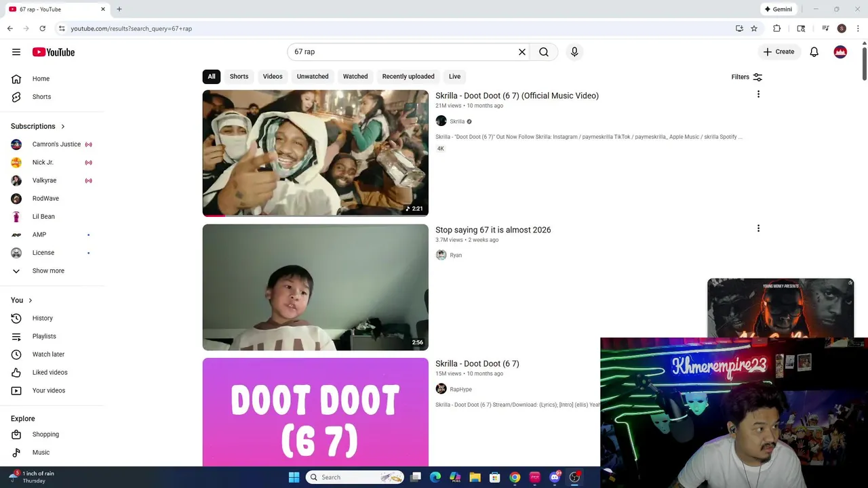868x488 pixels.
Task: Select the All filter chip
Action: 212,77
